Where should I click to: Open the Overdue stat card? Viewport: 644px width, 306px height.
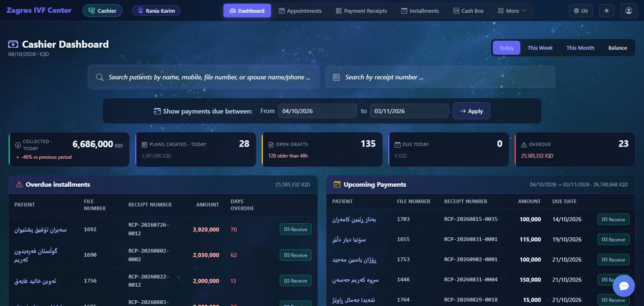[x=575, y=149]
